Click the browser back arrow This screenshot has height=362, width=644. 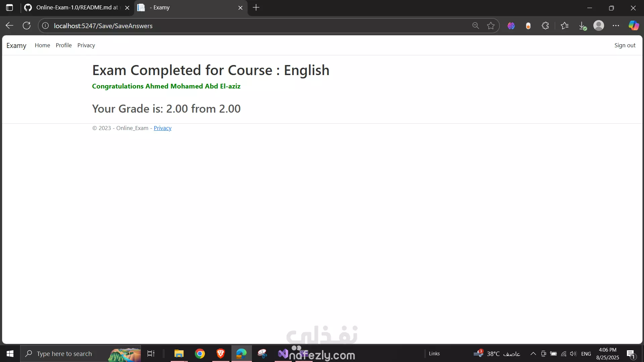tap(9, 26)
